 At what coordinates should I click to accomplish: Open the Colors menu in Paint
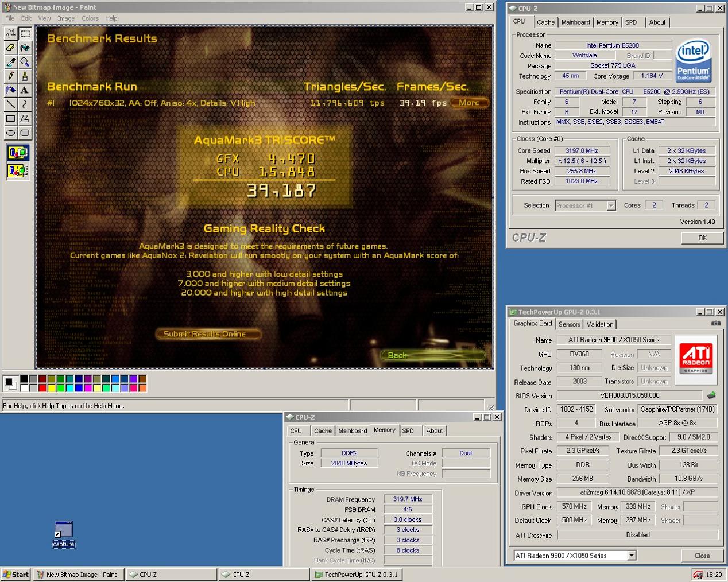tap(90, 18)
